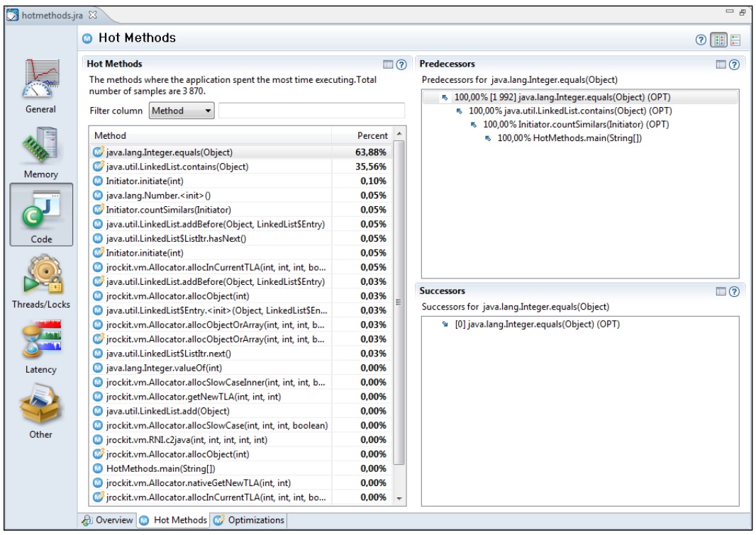The width and height of the screenshot is (756, 535).
Task: Switch to list layout icon in header
Action: (735, 40)
